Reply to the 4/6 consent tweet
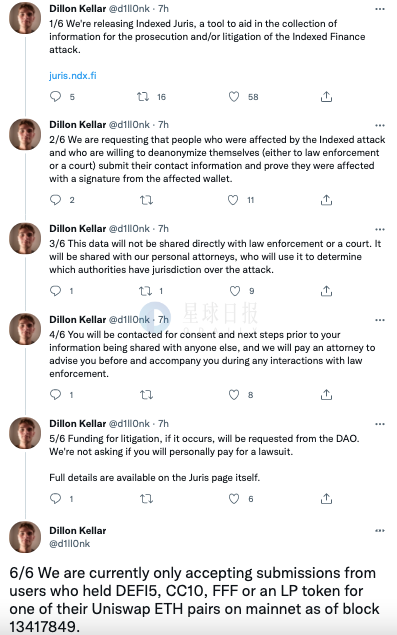This screenshot has width=397, height=635. click(55, 394)
